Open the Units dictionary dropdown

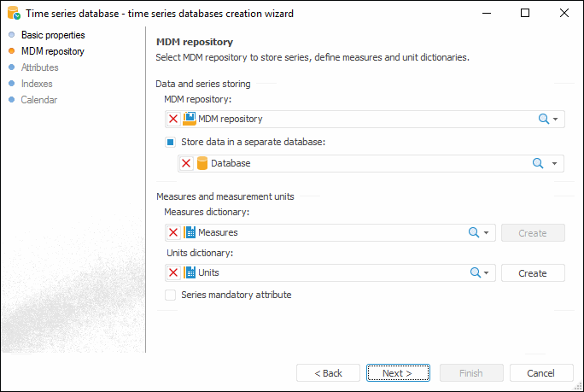click(487, 273)
